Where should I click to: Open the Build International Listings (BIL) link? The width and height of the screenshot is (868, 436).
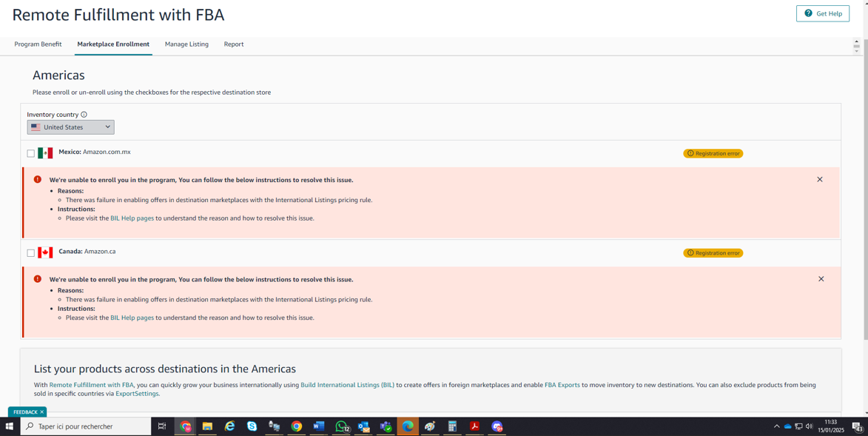[348, 385]
